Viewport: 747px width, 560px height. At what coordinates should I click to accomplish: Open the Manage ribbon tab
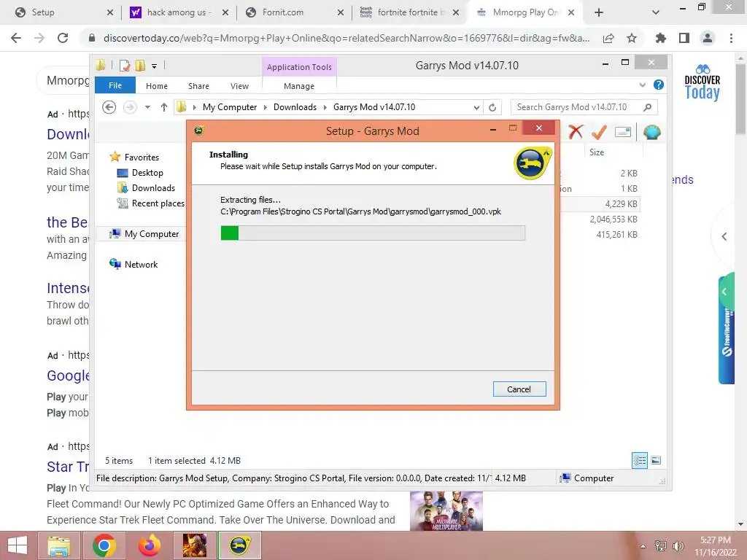tap(298, 86)
